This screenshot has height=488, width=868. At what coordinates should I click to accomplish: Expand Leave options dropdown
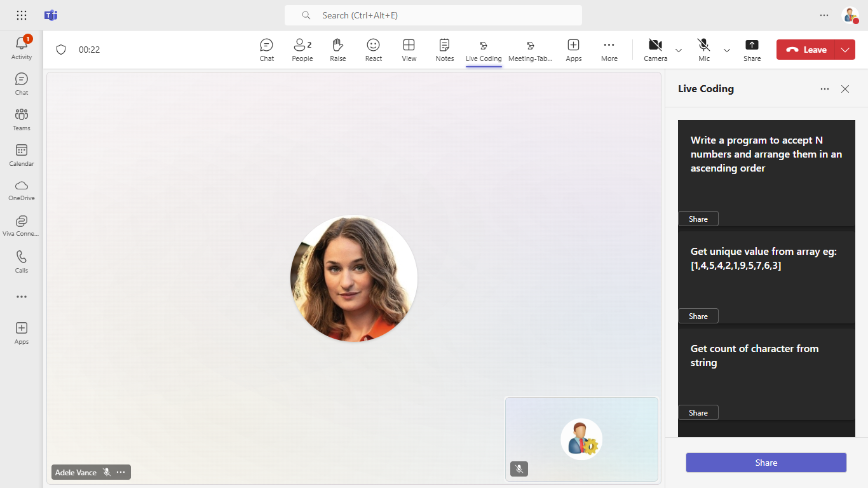point(846,50)
